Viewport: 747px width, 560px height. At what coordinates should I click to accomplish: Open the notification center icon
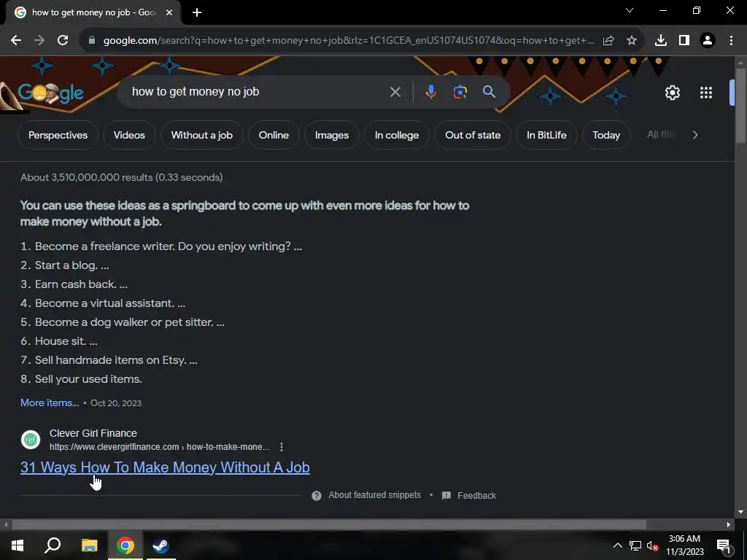tap(723, 545)
